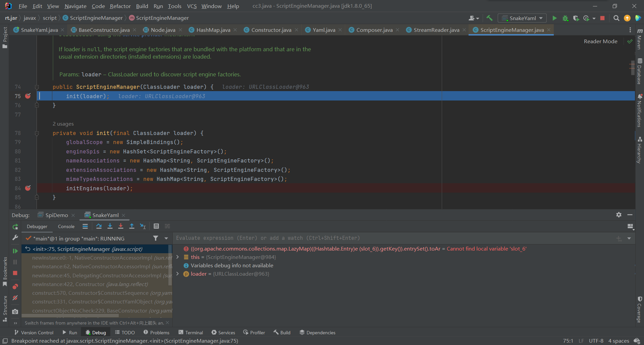Open the Database side panel

[x=639, y=71]
